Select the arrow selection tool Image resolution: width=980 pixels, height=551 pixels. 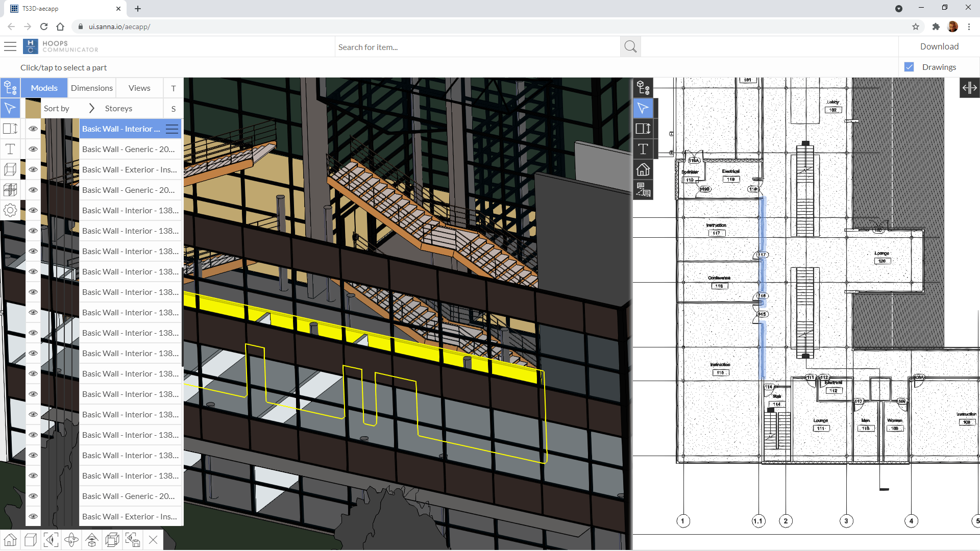[10, 108]
